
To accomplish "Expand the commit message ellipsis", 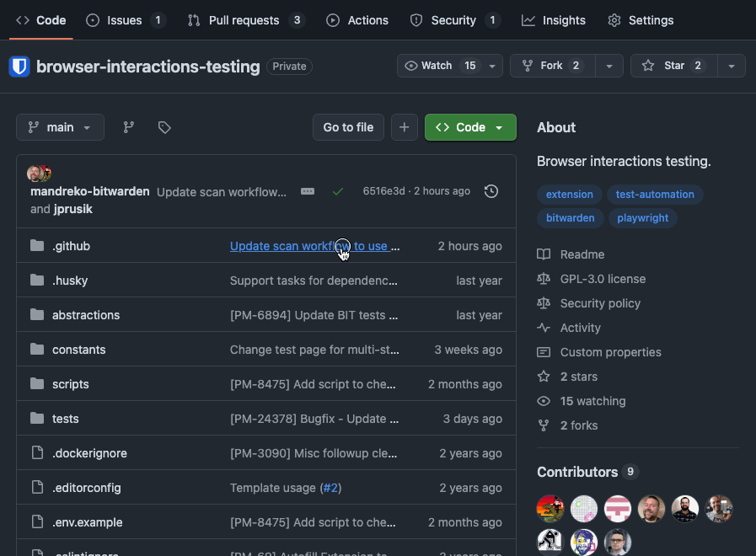I will tap(308, 191).
